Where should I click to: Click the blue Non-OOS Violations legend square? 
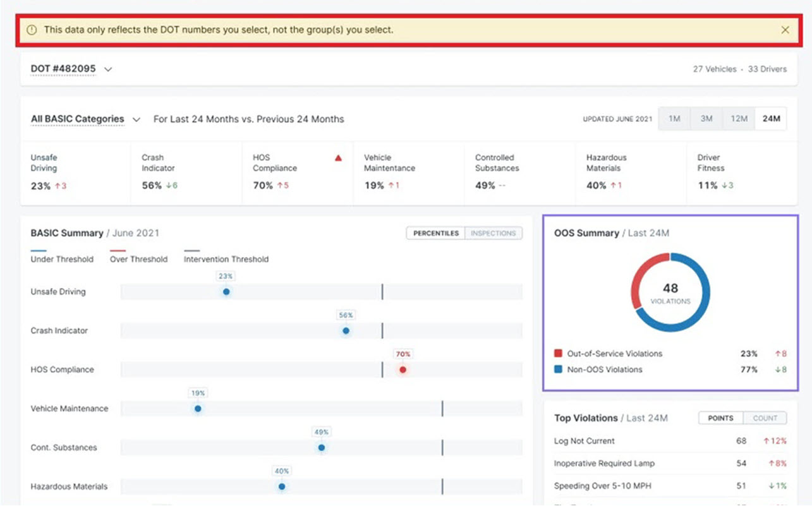558,370
